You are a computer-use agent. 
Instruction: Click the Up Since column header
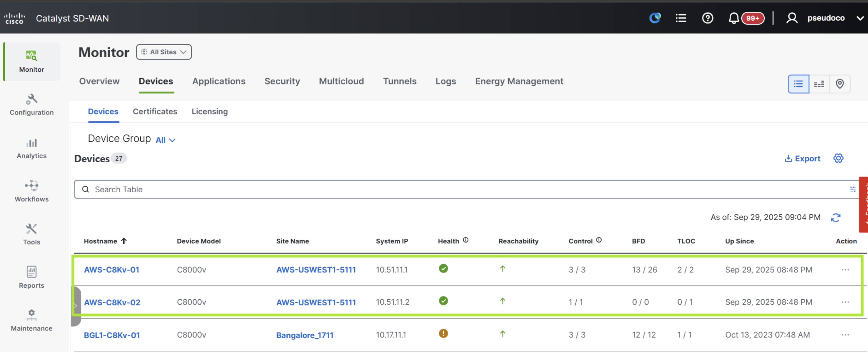739,242
